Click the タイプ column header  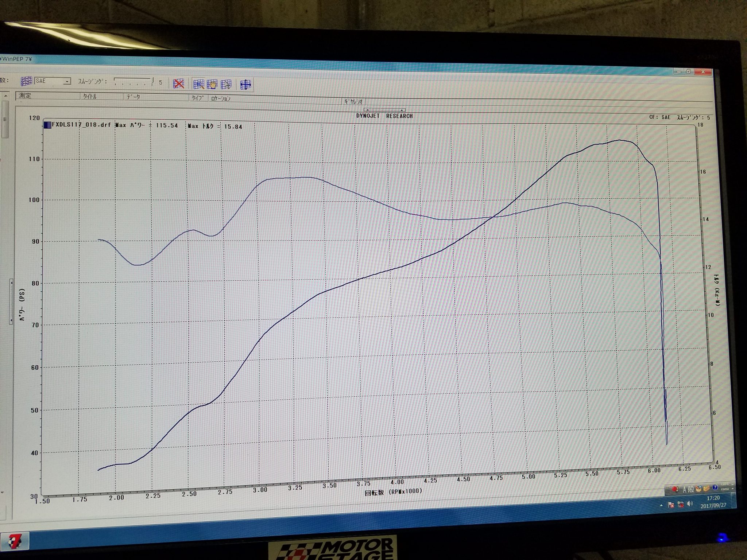(x=198, y=98)
